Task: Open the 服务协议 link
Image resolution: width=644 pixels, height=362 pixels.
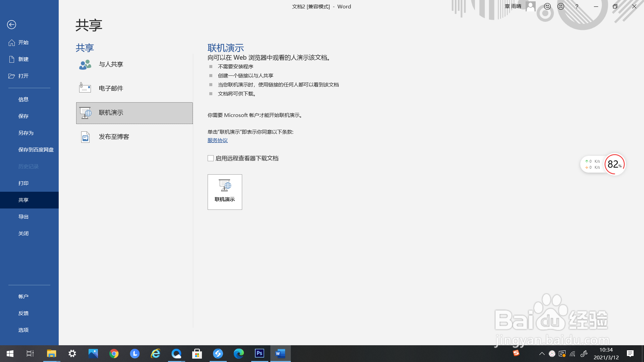Action: [217, 140]
